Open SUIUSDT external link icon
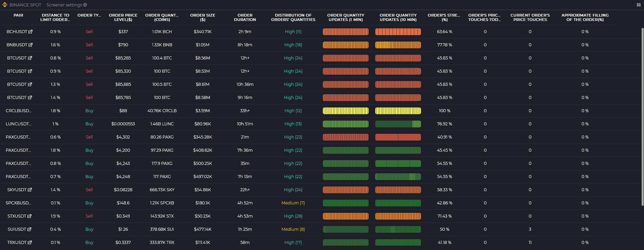644x250 pixels. [29, 229]
